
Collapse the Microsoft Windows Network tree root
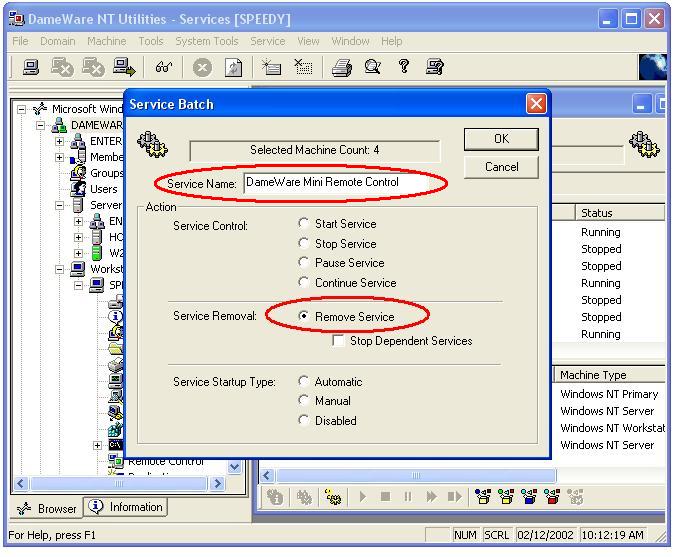pos(21,109)
